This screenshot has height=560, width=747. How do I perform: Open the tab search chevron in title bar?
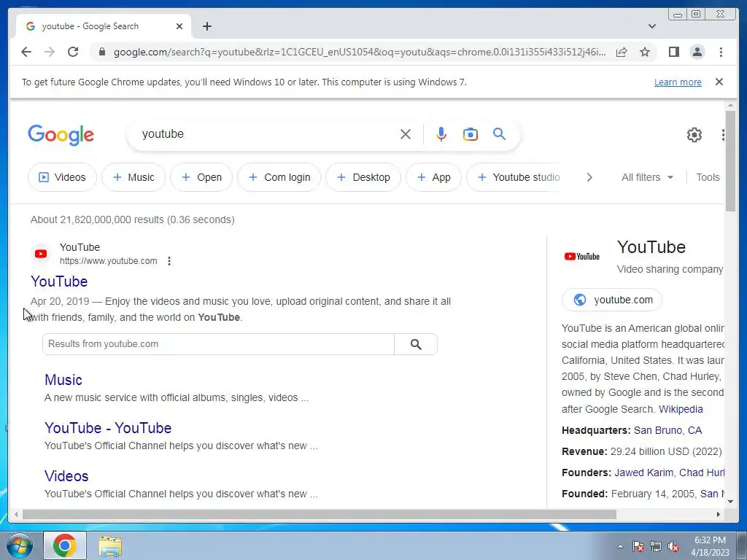pyautogui.click(x=652, y=26)
